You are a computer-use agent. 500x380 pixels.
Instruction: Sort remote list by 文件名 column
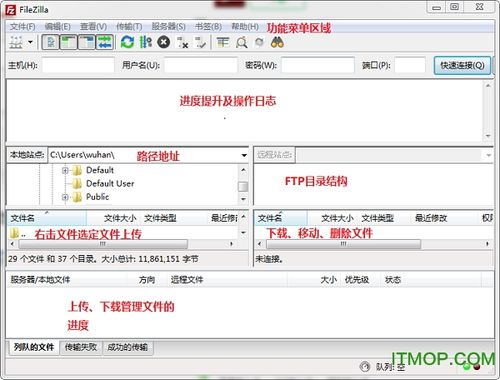coord(282,218)
